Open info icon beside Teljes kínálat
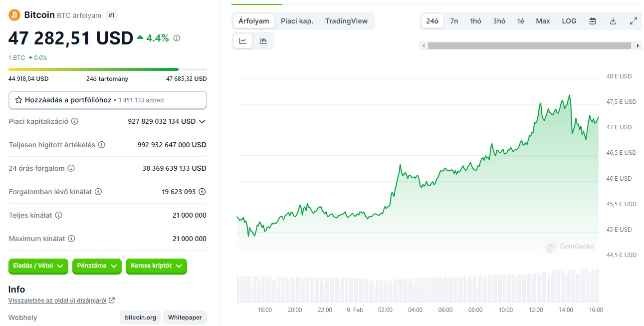Screen dimensions: 644x326 coord(58,215)
